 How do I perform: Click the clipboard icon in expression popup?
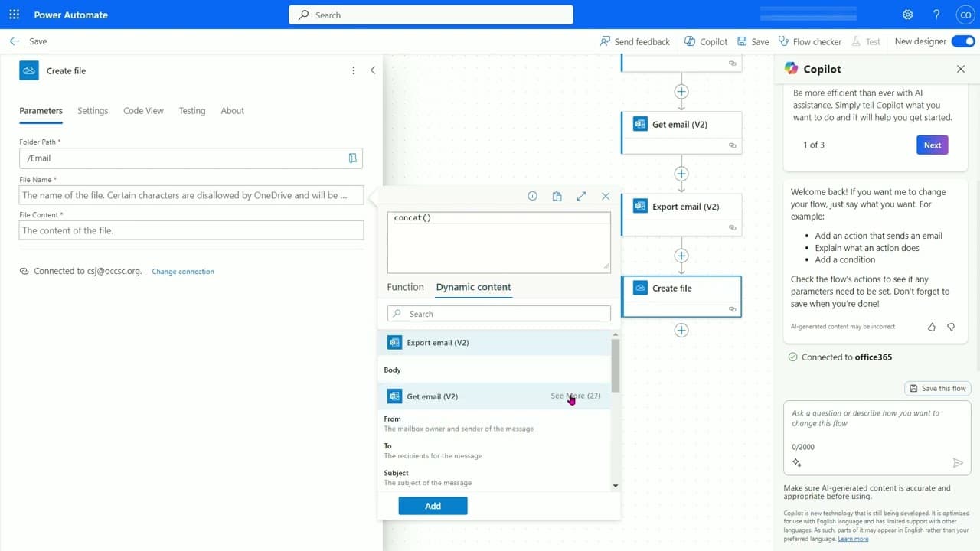(557, 197)
